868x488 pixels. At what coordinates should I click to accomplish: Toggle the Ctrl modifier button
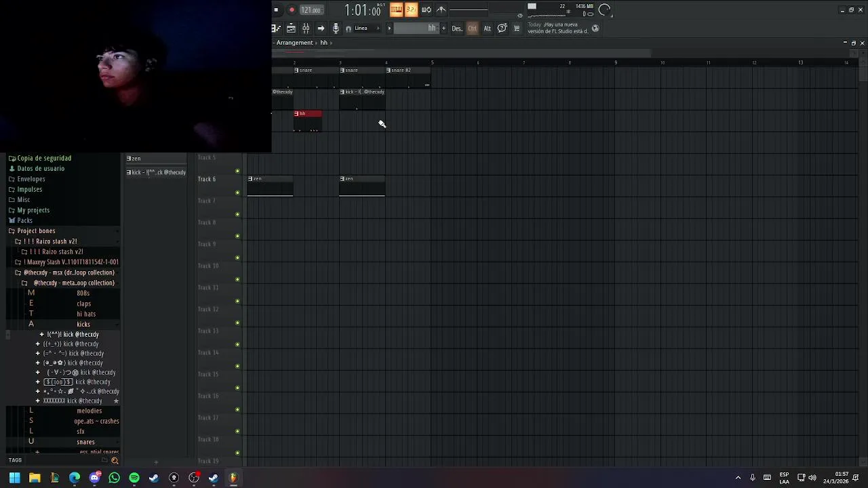point(473,28)
